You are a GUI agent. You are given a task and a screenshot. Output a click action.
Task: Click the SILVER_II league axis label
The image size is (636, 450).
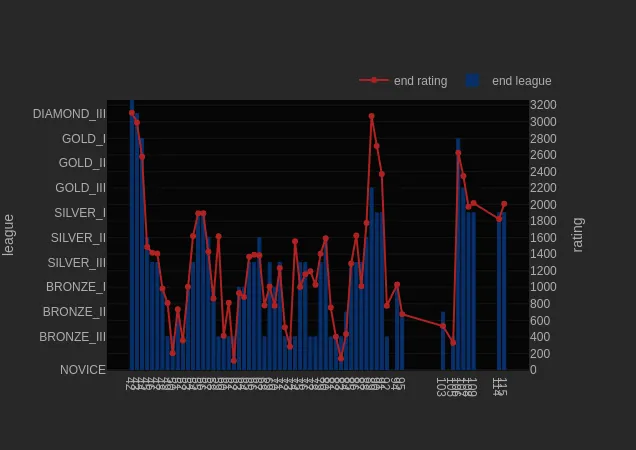point(79,238)
